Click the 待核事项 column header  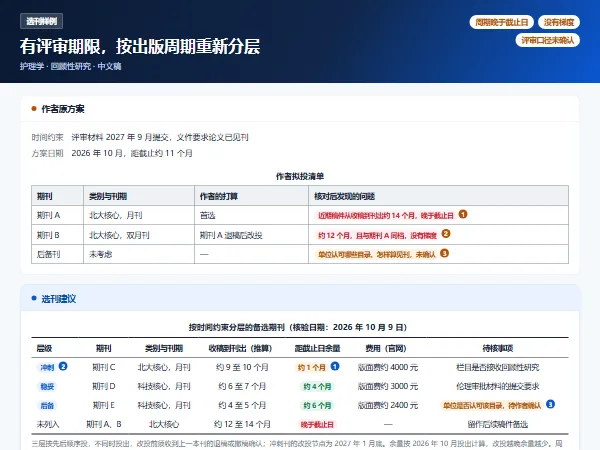(498, 348)
